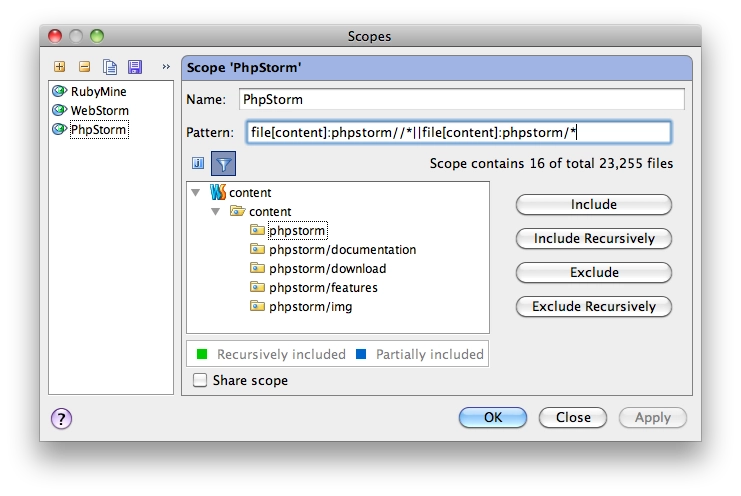Click folder icon beside phpstorm/features
The height and width of the screenshot is (496, 741).
[258, 287]
